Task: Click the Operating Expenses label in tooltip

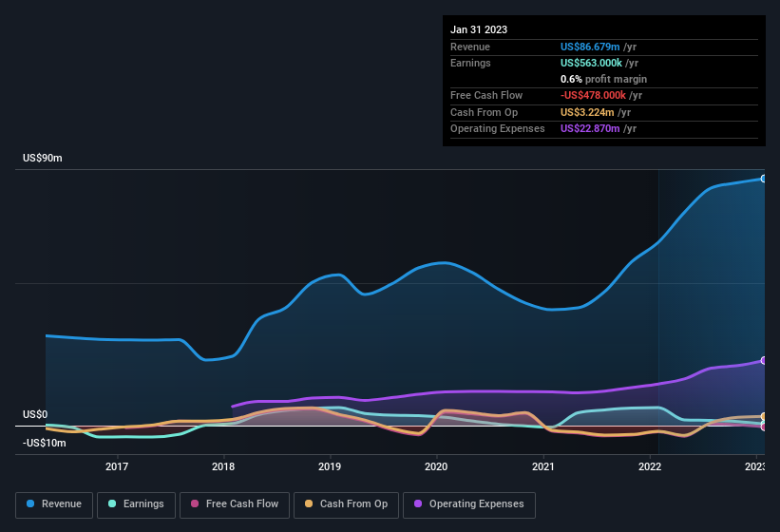Action: tap(498, 129)
